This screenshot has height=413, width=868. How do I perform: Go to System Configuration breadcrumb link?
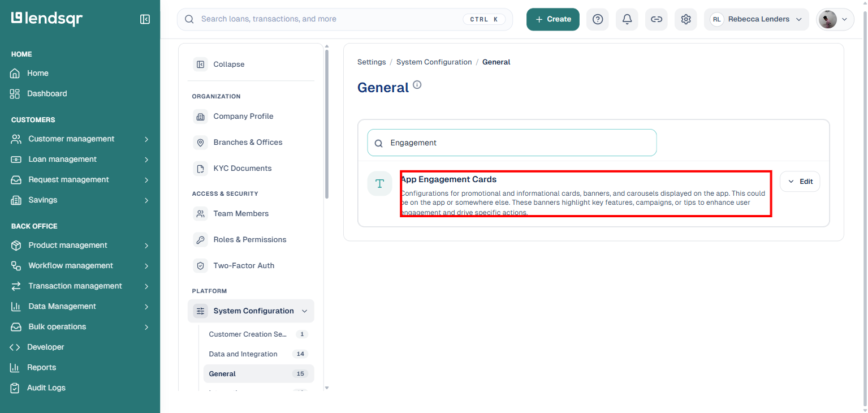(434, 62)
